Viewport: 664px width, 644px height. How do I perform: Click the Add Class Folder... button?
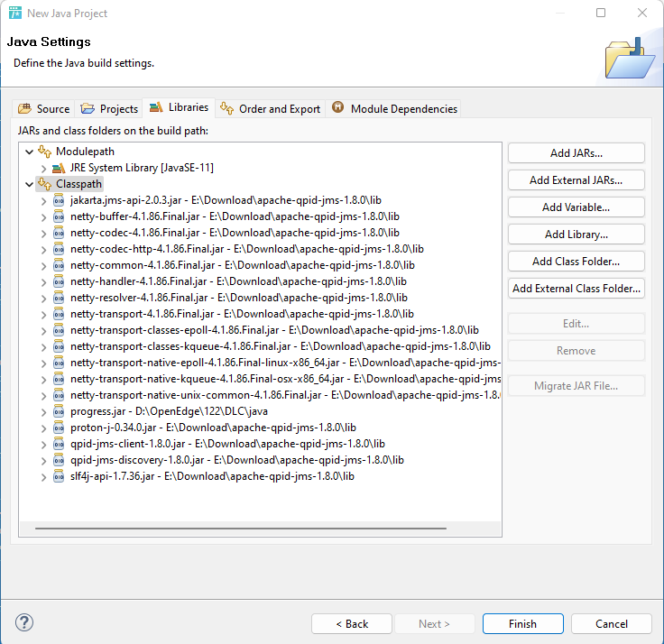coord(576,262)
